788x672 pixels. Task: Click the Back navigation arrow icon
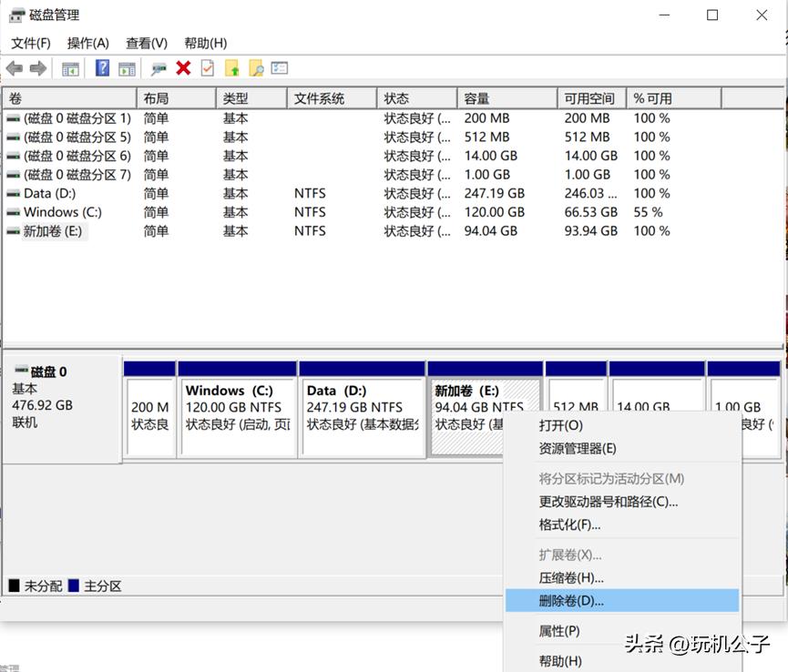pyautogui.click(x=15, y=68)
